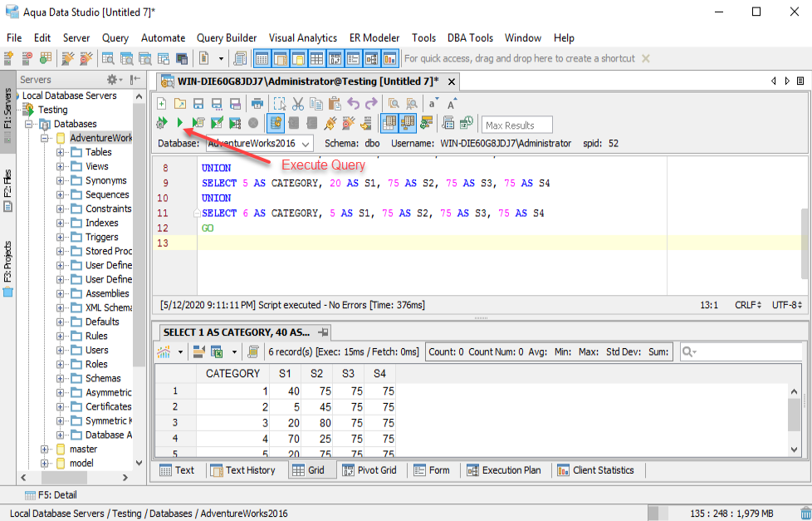Open the Query Builder menu
The width and height of the screenshot is (812, 521).
click(227, 37)
